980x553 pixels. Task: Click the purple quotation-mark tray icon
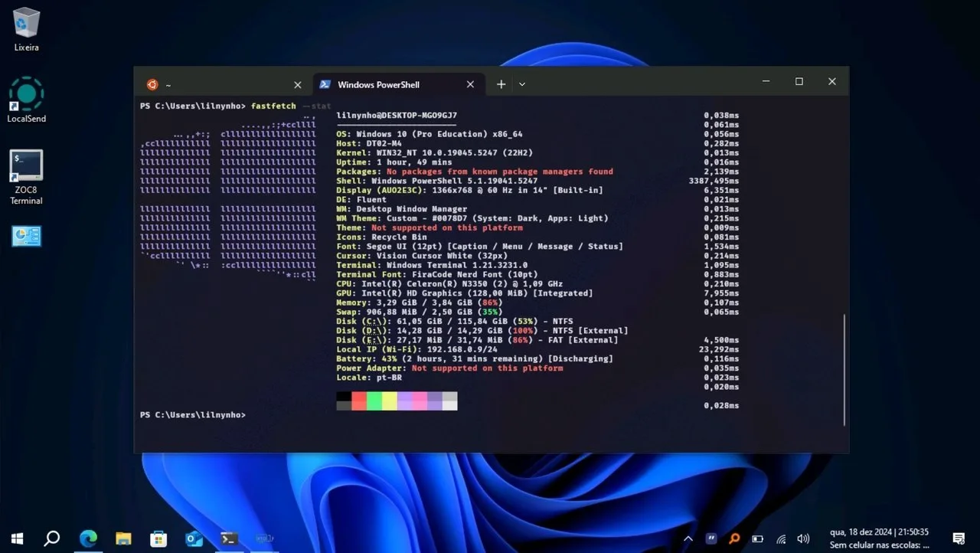point(710,538)
